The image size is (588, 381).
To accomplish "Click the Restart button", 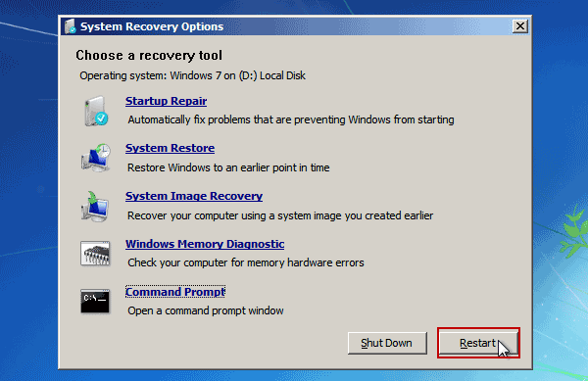I will pos(478,343).
